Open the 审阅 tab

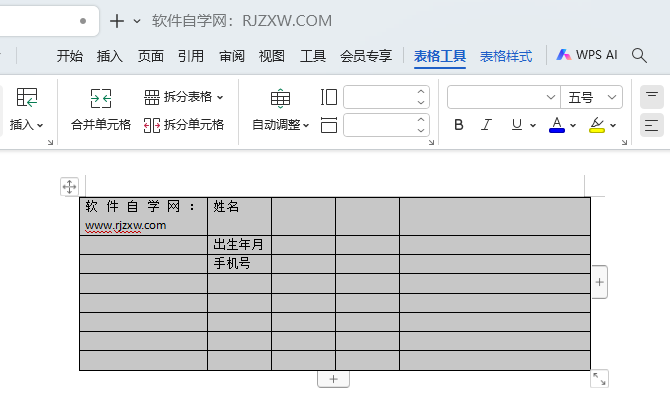click(232, 56)
